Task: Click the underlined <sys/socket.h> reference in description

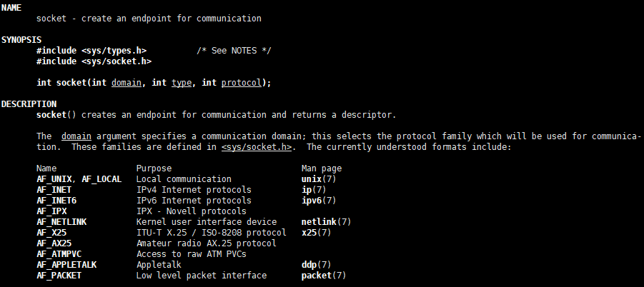Action: pyautogui.click(x=257, y=147)
